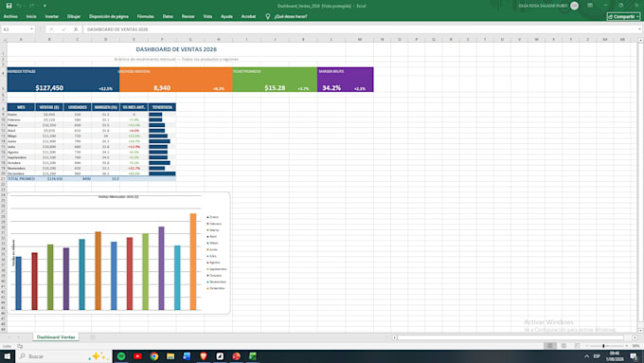Click the zoom level slider
The image size is (644, 363).
pos(603,346)
